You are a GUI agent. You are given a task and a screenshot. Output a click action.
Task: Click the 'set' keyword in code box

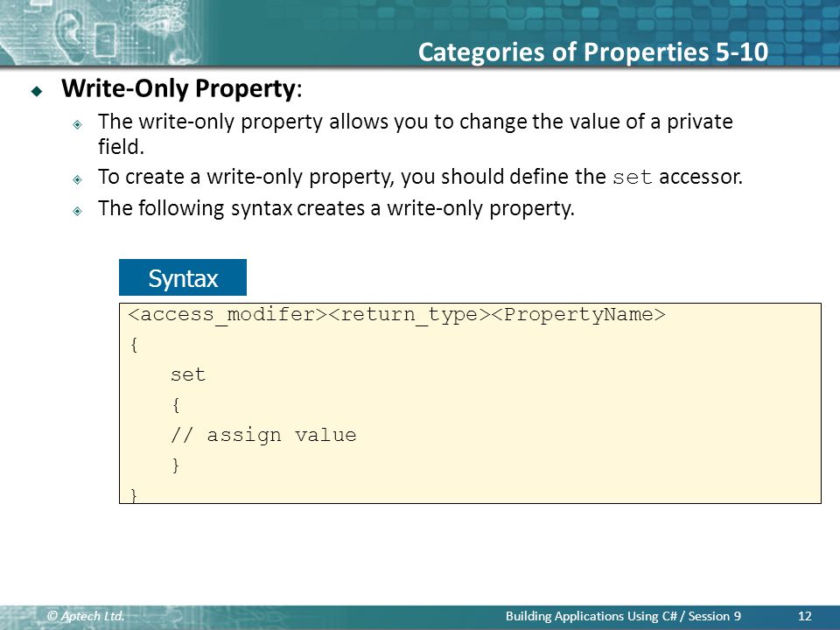point(188,374)
